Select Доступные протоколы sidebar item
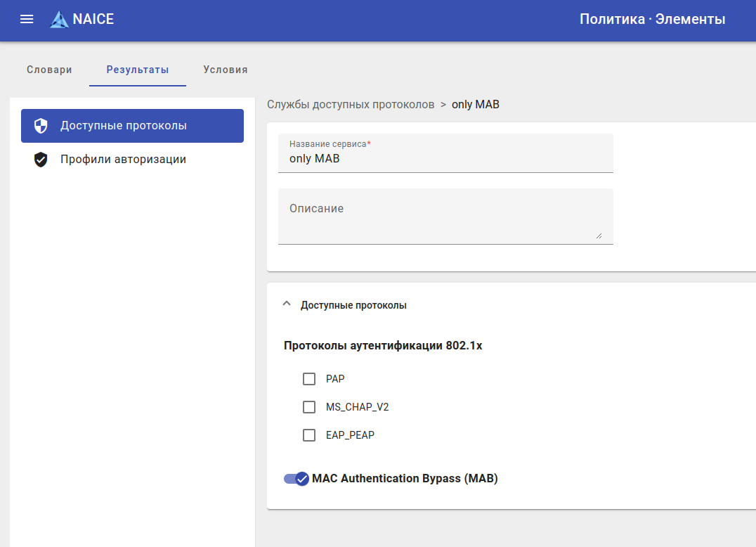Screen dimensions: 756x547 point(123,126)
